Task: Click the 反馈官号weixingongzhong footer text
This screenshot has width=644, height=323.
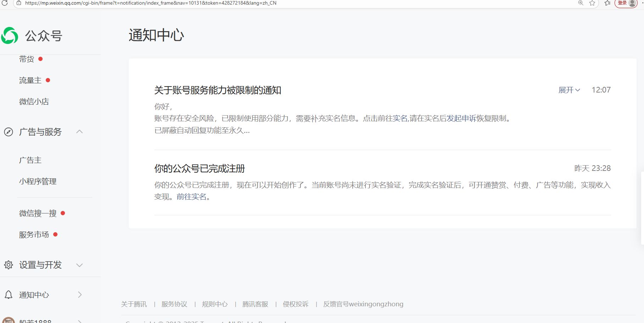Action: point(363,304)
